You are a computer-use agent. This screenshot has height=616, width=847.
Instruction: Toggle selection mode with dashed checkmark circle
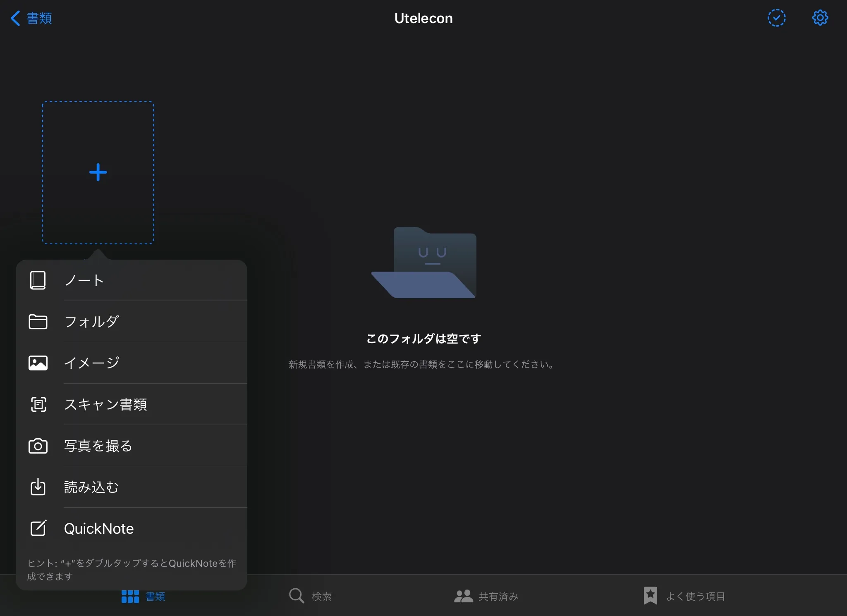tap(776, 18)
